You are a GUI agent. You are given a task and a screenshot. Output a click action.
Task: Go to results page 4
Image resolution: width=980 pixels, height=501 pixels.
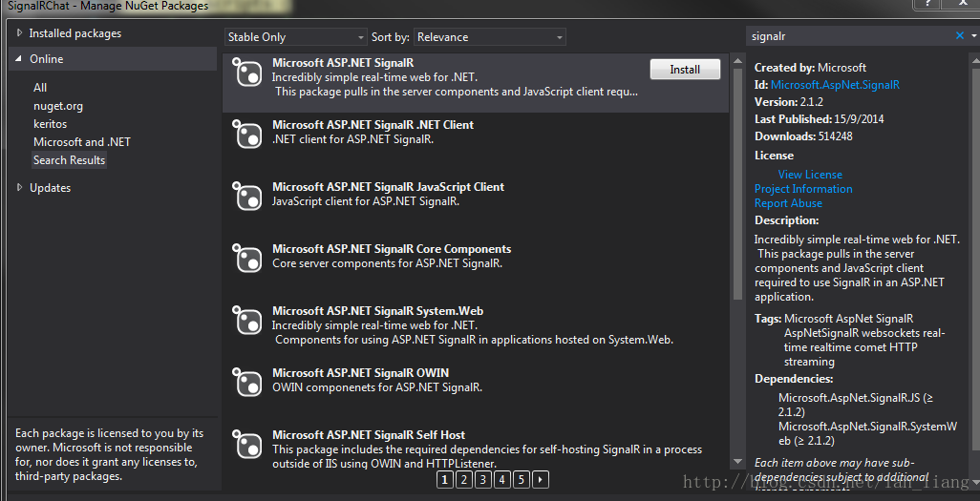click(501, 479)
